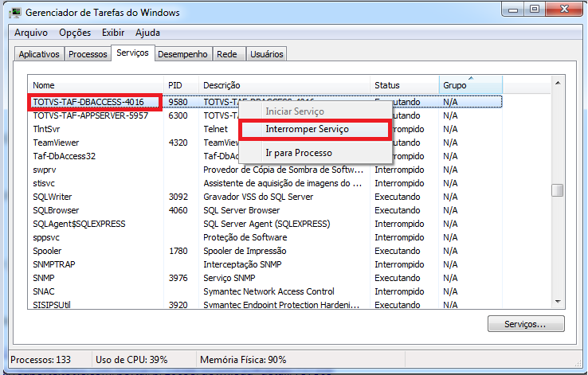The image size is (588, 375).
Task: Click the scrollbar up arrow
Action: (x=558, y=83)
